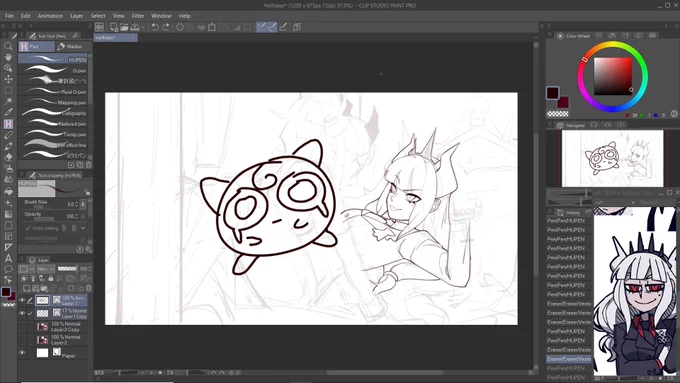Click the Undo arrow in command bar
The image size is (680, 383).
click(155, 27)
